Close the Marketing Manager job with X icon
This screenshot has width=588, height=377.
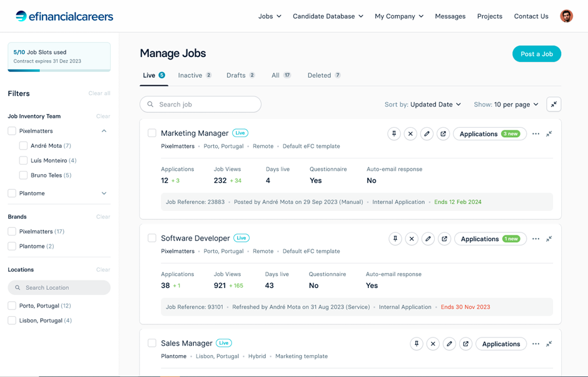click(x=410, y=133)
